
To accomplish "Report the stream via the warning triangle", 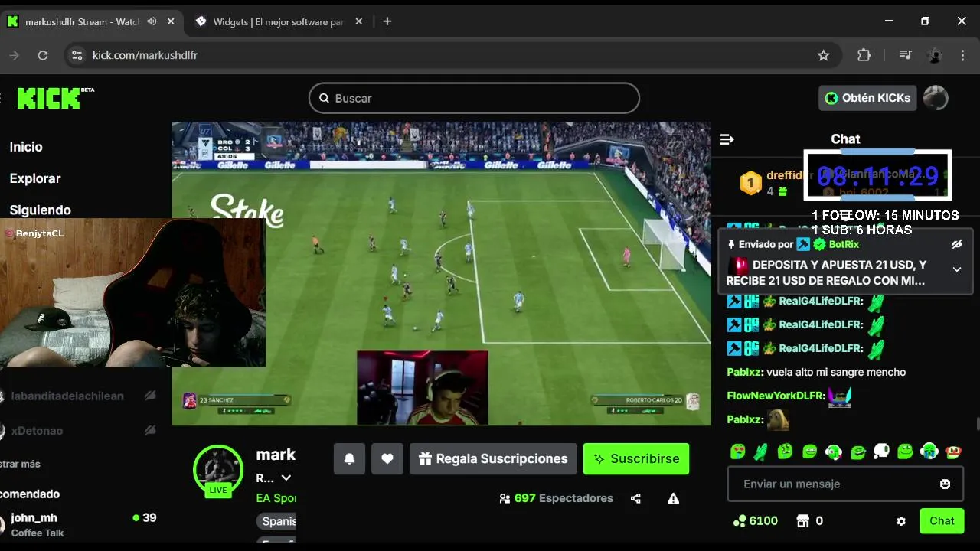I will (x=673, y=498).
